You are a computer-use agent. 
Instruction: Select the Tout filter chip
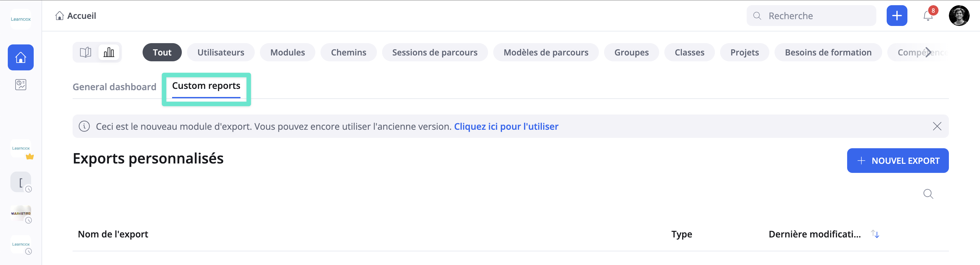point(162,52)
